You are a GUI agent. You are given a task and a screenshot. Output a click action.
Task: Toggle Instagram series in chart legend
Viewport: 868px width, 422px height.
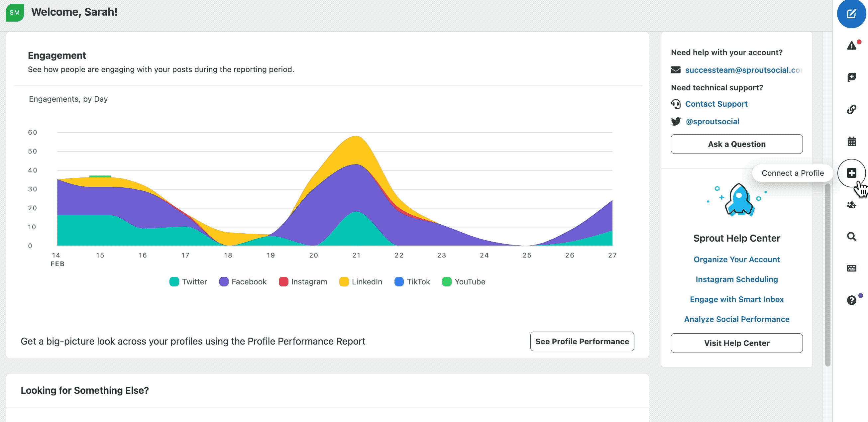(x=303, y=281)
